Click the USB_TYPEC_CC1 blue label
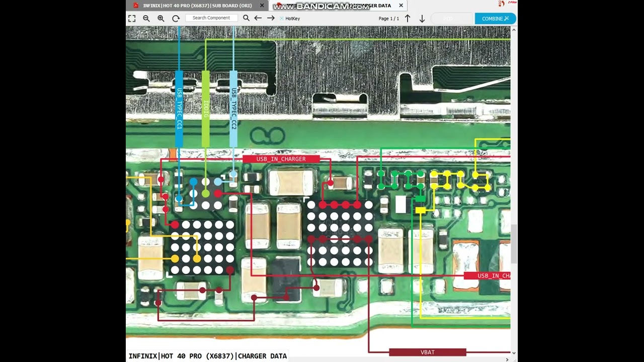This screenshot has width=644, height=362. pyautogui.click(x=179, y=109)
